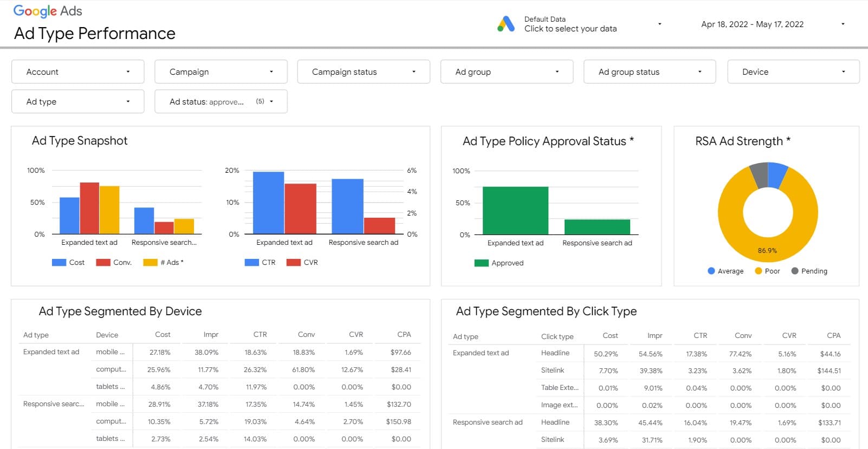The width and height of the screenshot is (868, 449).
Task: Click the blue CTR legend marker
Action: click(x=251, y=263)
